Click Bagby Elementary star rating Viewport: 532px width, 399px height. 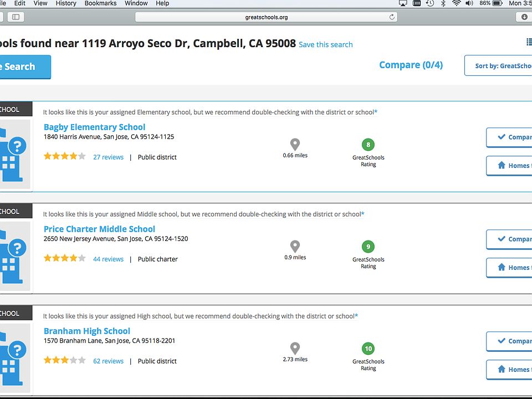click(64, 156)
